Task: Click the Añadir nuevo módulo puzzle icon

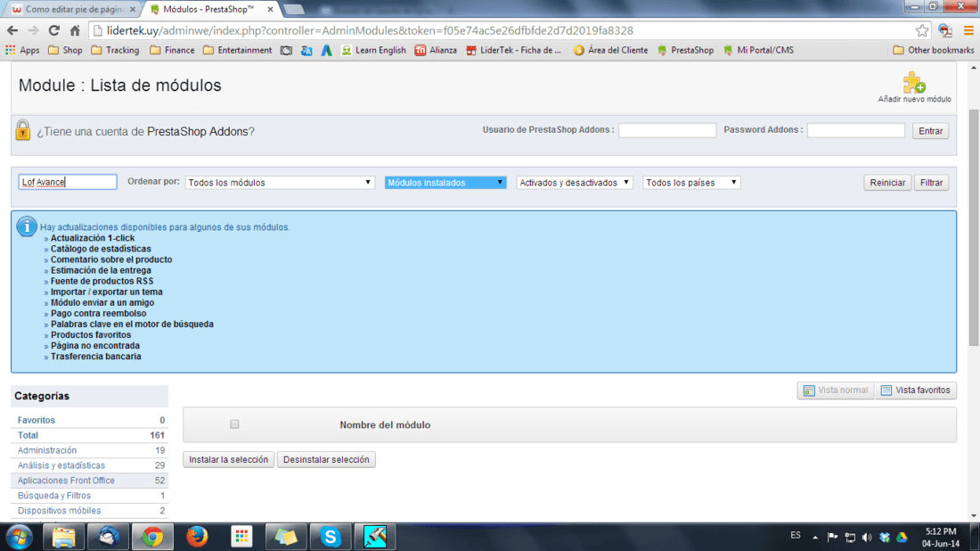Action: tap(914, 83)
